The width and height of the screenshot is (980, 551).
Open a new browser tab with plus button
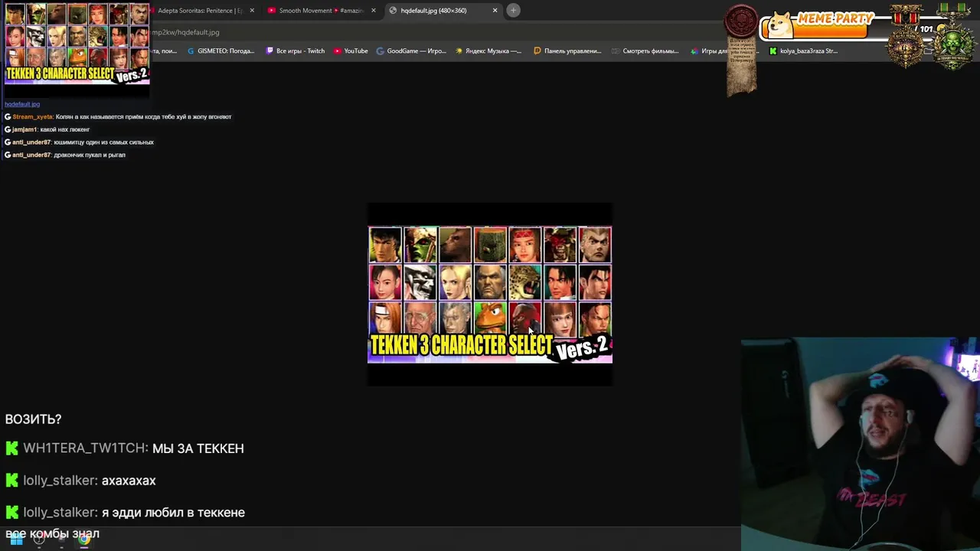coord(514,11)
